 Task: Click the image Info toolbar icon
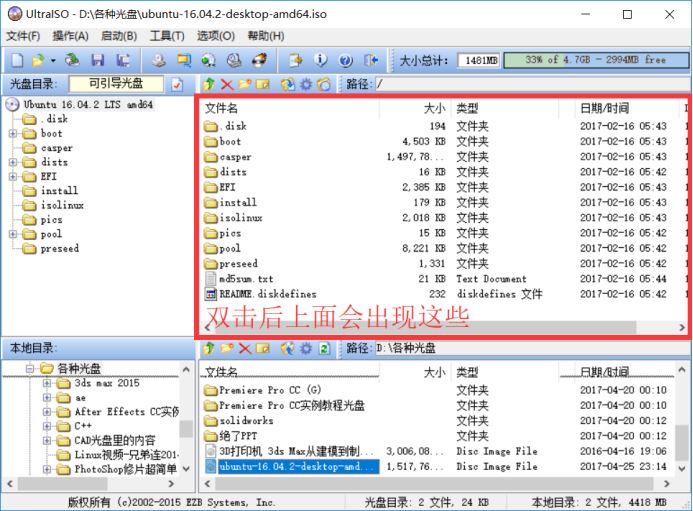point(320,60)
